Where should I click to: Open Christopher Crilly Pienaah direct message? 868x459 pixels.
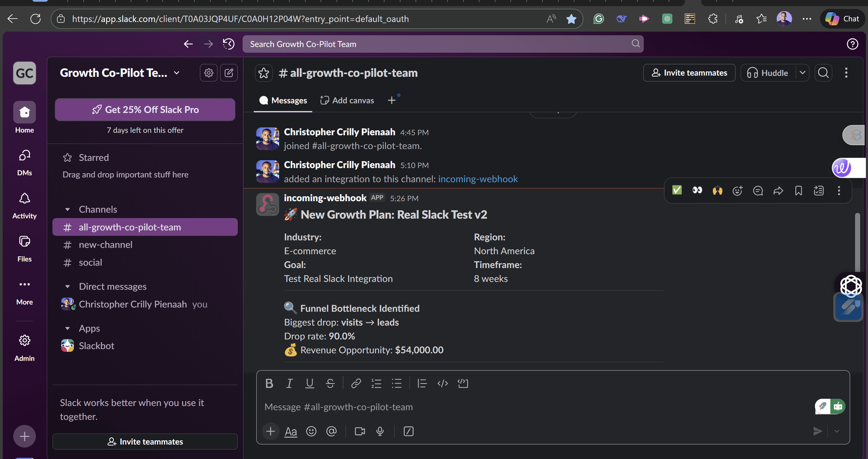145,304
